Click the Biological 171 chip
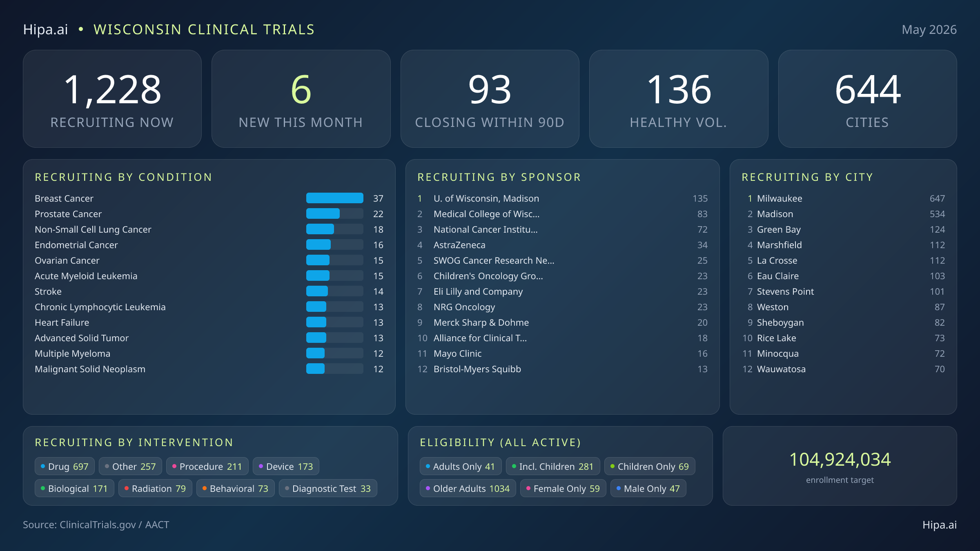The image size is (980, 551). tap(74, 488)
